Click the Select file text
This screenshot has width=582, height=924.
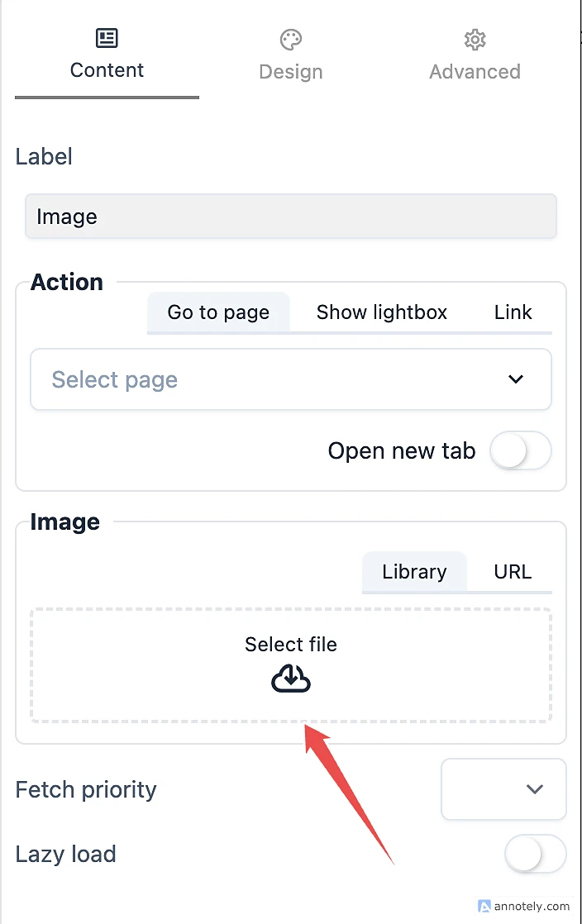[291, 645]
